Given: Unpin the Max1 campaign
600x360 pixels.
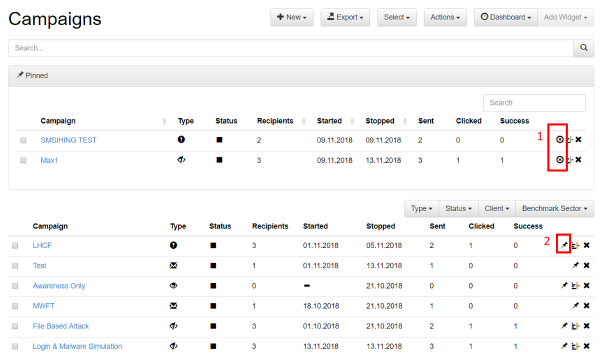Looking at the screenshot, I should (559, 160).
